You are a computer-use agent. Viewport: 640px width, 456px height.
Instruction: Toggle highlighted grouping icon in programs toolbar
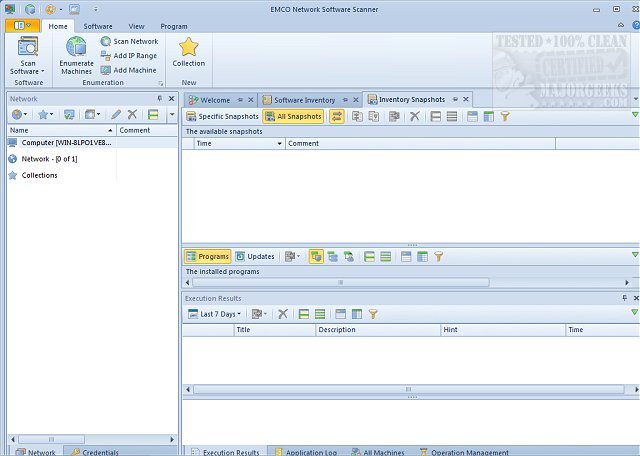click(x=316, y=256)
